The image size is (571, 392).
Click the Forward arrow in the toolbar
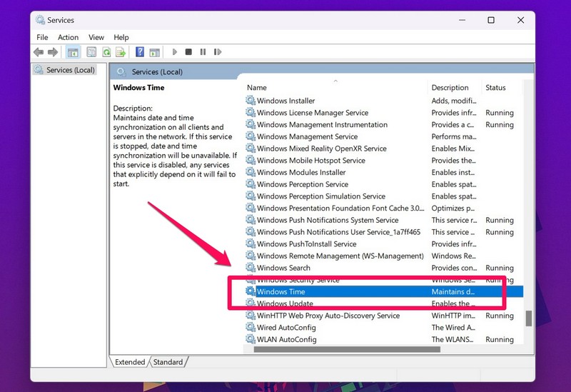tap(52, 52)
